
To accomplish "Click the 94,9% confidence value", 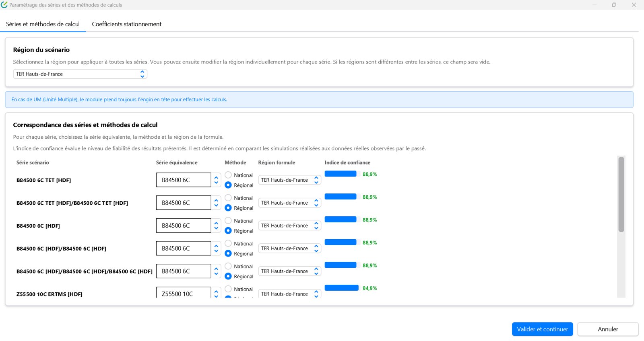I will coord(369,288).
